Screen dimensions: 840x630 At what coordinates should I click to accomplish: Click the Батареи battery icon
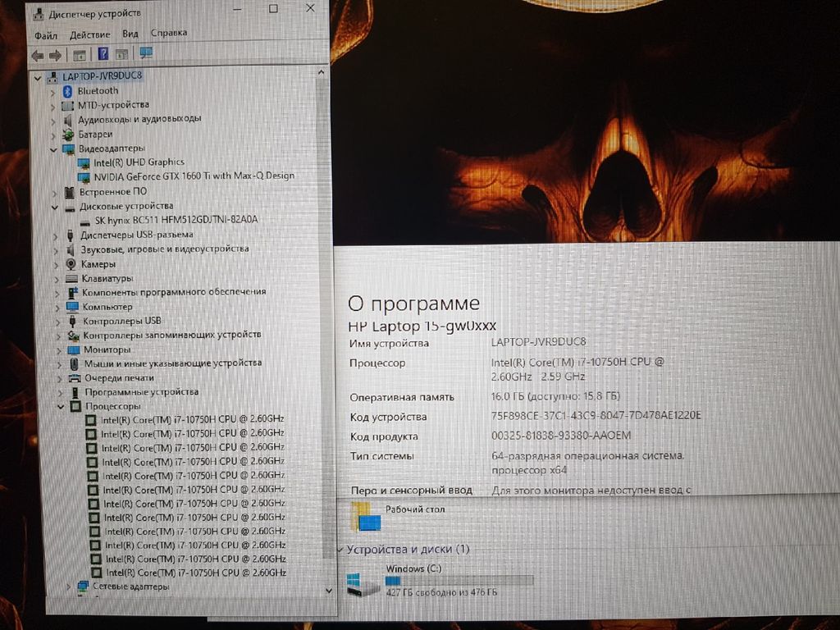coord(68,135)
